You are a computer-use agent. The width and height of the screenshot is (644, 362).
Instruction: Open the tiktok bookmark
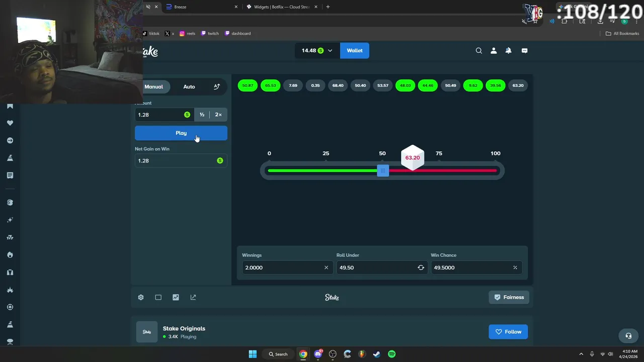151,34
